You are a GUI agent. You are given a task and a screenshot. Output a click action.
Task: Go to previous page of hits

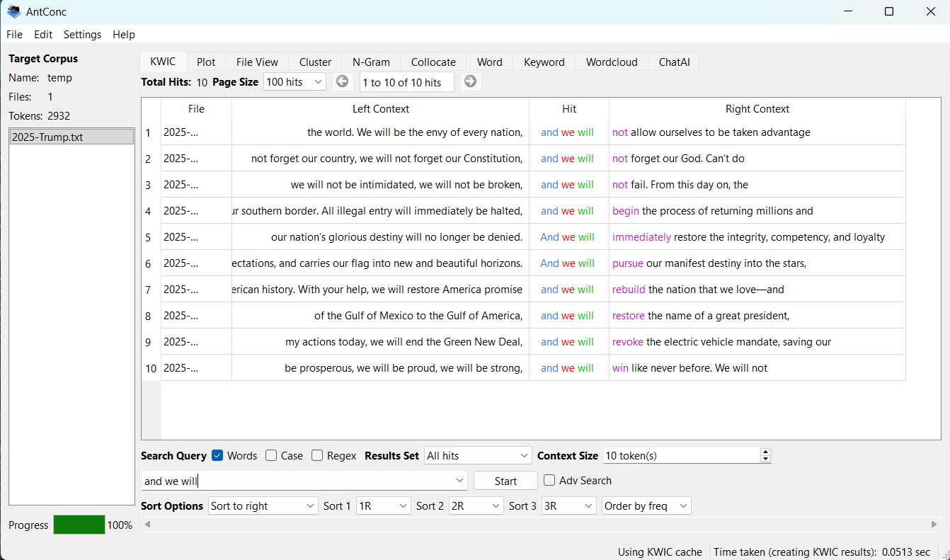[x=343, y=82]
